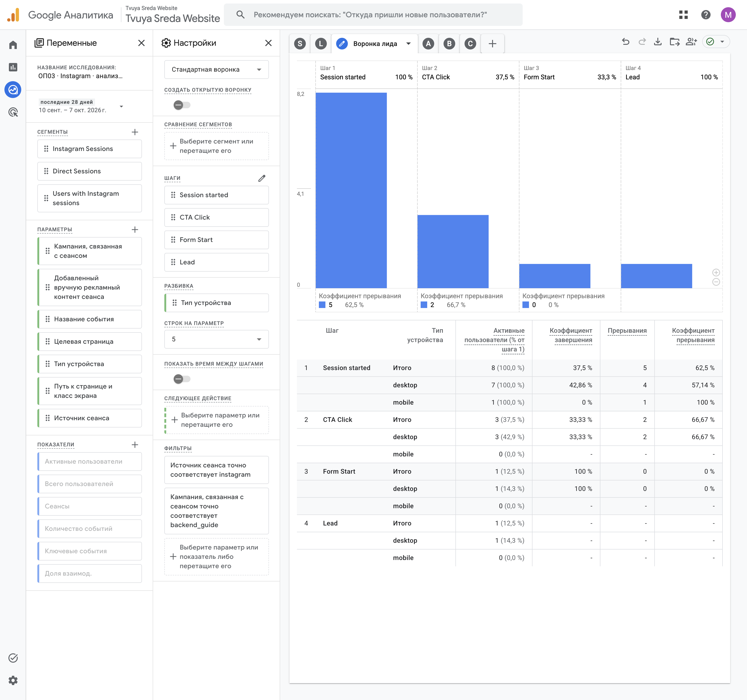747x700 pixels.
Task: Open the Advertising section in sidebar
Action: (x=13, y=112)
